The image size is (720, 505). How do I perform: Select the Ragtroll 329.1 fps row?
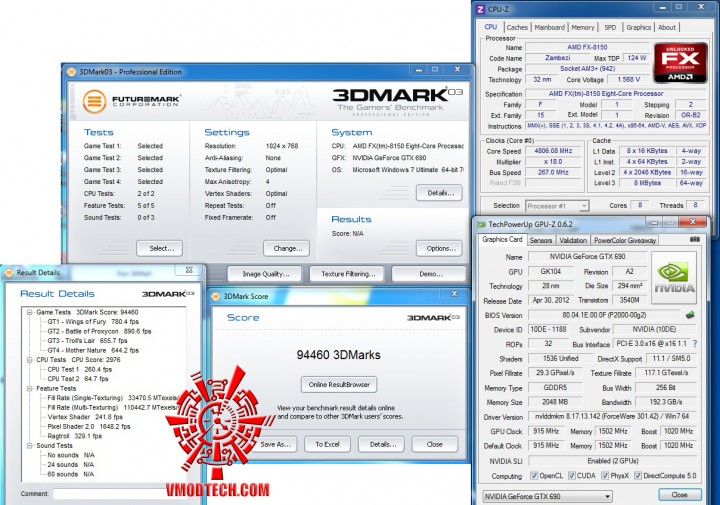click(74, 437)
